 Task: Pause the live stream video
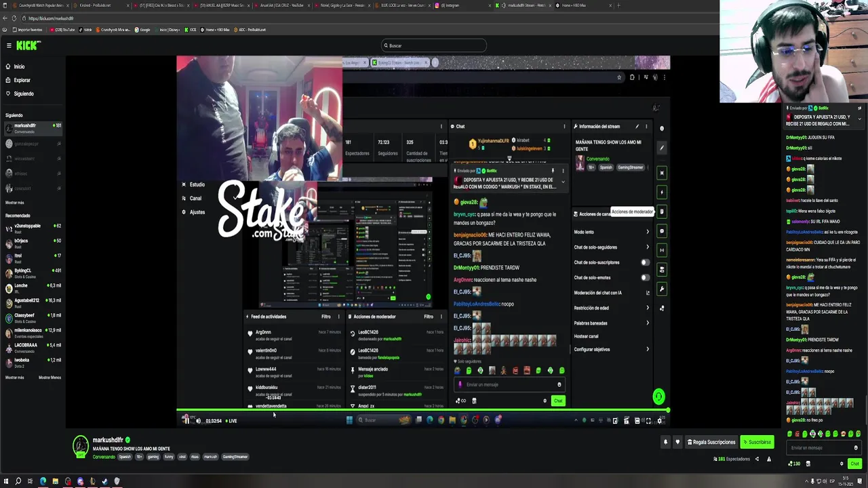[186, 421]
